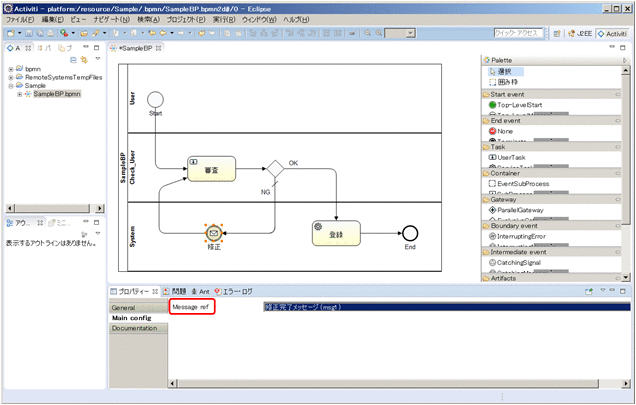
Task: Switch to the Activiti perspective
Action: (x=611, y=33)
